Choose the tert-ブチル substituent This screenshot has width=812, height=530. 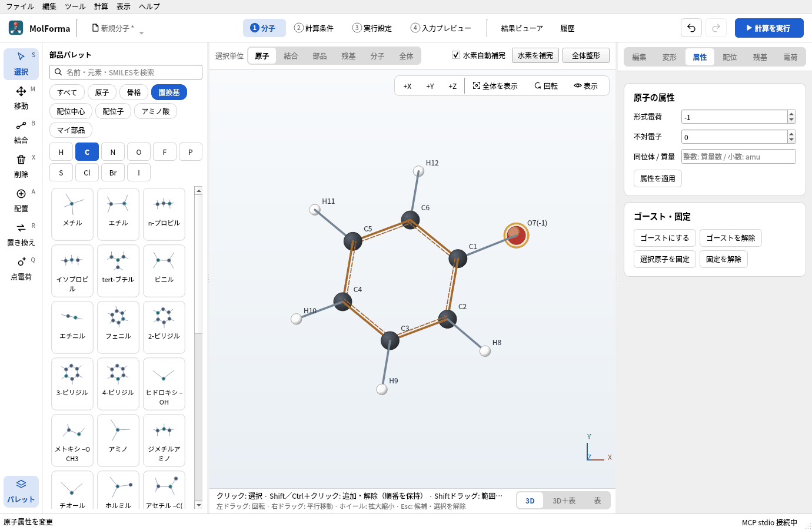(x=118, y=270)
